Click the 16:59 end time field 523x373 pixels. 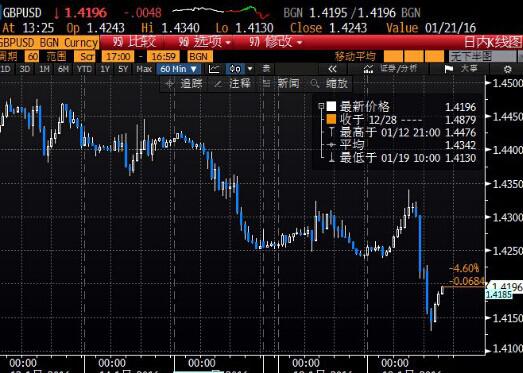(x=163, y=56)
